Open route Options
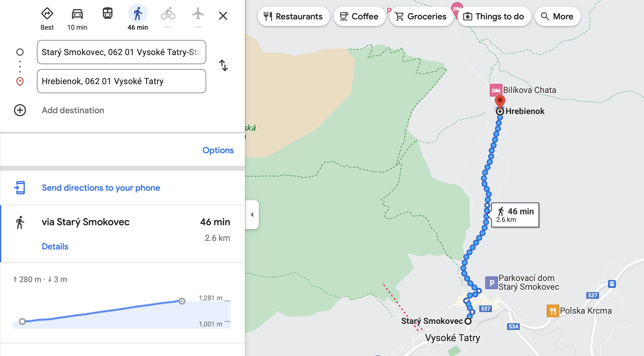The width and height of the screenshot is (644, 356). pyautogui.click(x=218, y=150)
